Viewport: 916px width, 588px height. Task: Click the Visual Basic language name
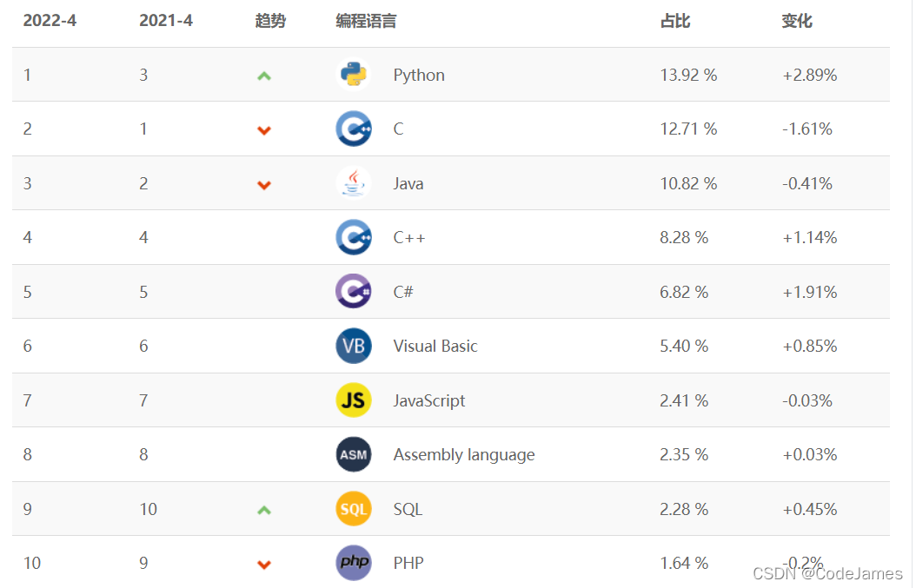[435, 346]
